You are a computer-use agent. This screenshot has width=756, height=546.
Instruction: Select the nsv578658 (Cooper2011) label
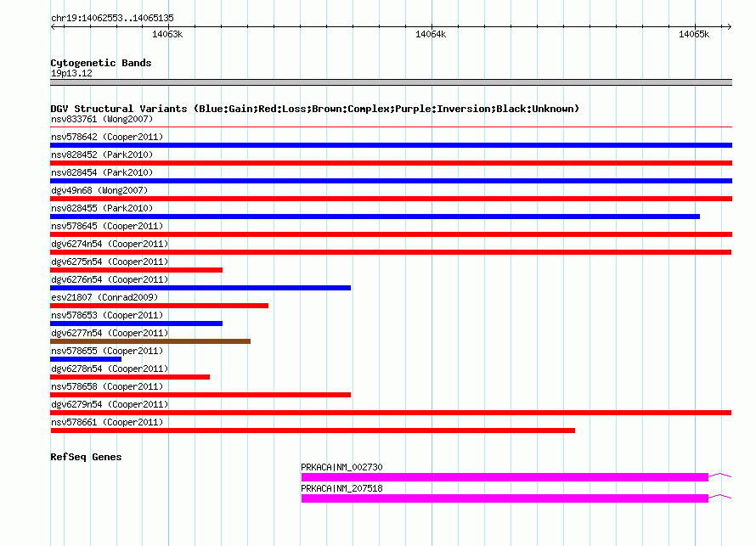pos(107,386)
